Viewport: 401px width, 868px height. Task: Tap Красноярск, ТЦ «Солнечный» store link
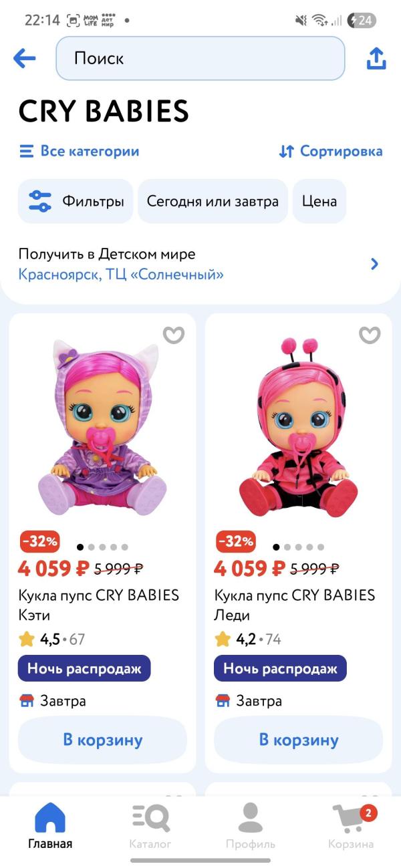point(121,275)
